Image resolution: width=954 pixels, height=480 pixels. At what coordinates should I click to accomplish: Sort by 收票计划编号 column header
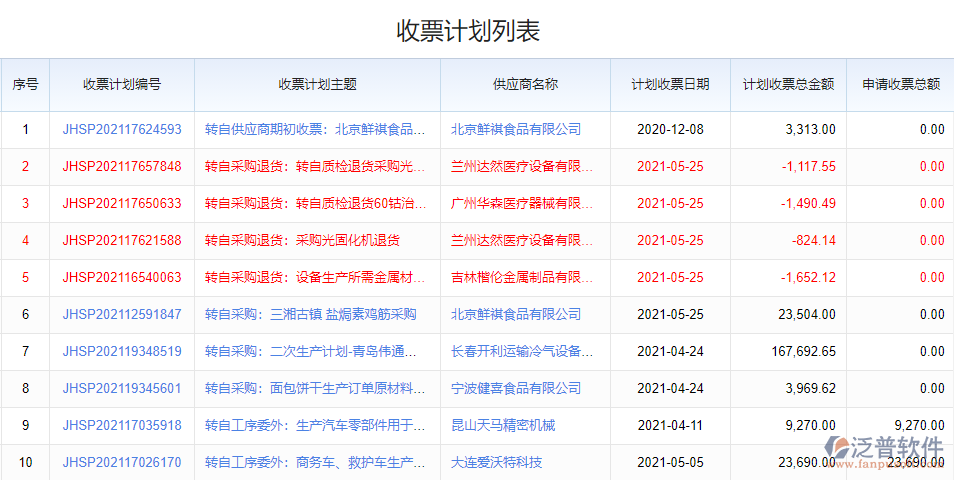pos(122,85)
